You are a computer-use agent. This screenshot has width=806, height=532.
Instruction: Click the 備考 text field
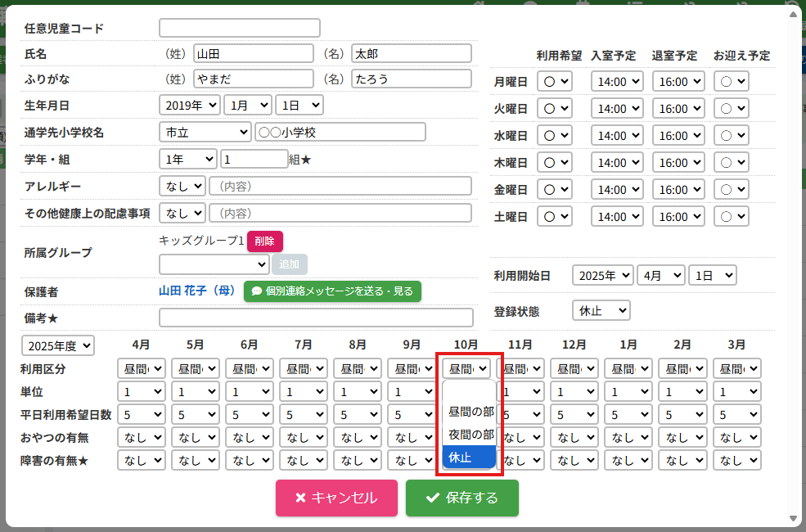coord(316,318)
